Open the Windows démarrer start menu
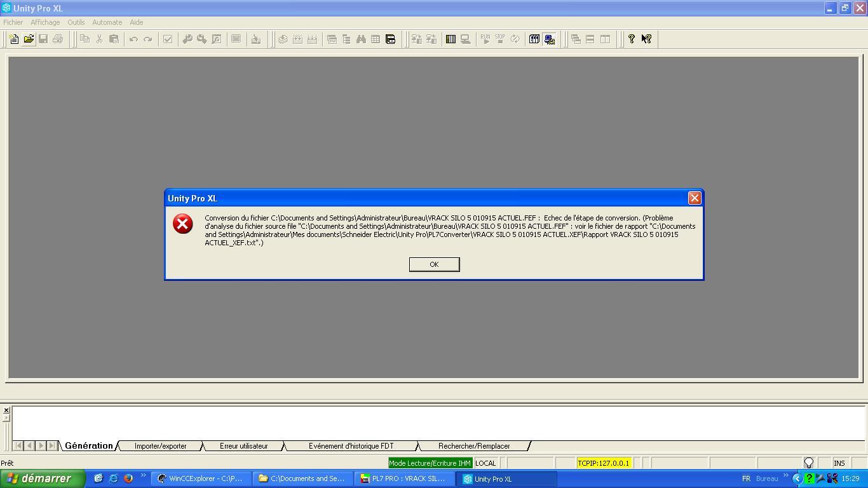 (42, 478)
